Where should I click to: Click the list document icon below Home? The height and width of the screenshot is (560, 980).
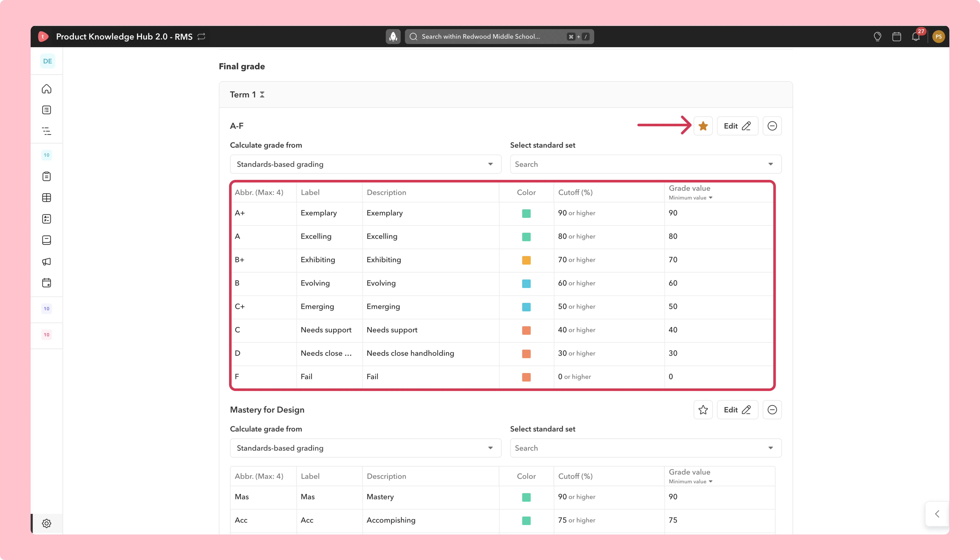click(47, 110)
